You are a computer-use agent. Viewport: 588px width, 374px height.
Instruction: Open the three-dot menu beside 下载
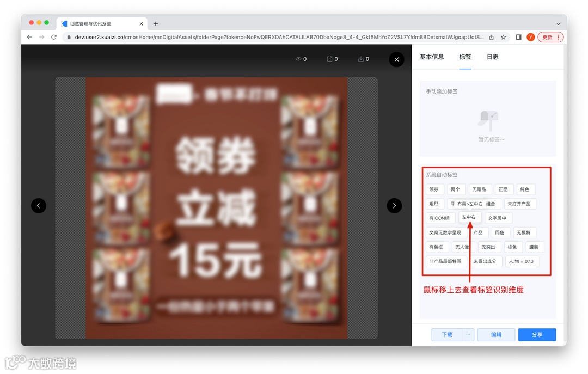click(468, 334)
